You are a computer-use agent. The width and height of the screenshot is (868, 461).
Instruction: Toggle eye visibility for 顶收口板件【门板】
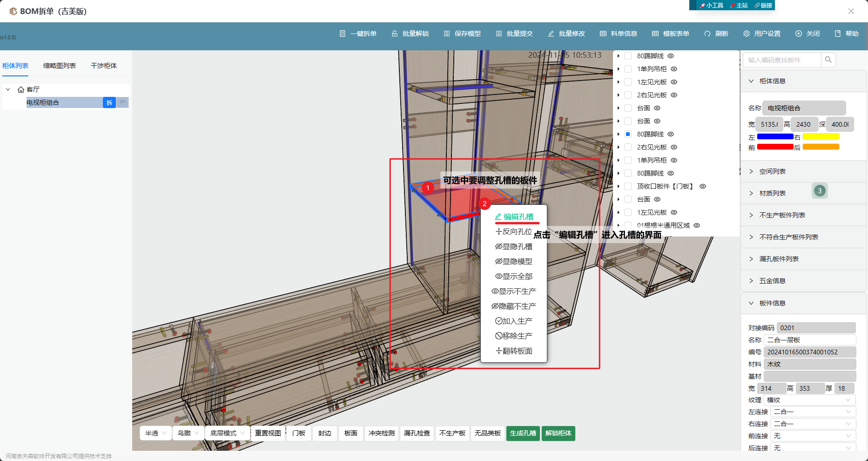pos(703,186)
